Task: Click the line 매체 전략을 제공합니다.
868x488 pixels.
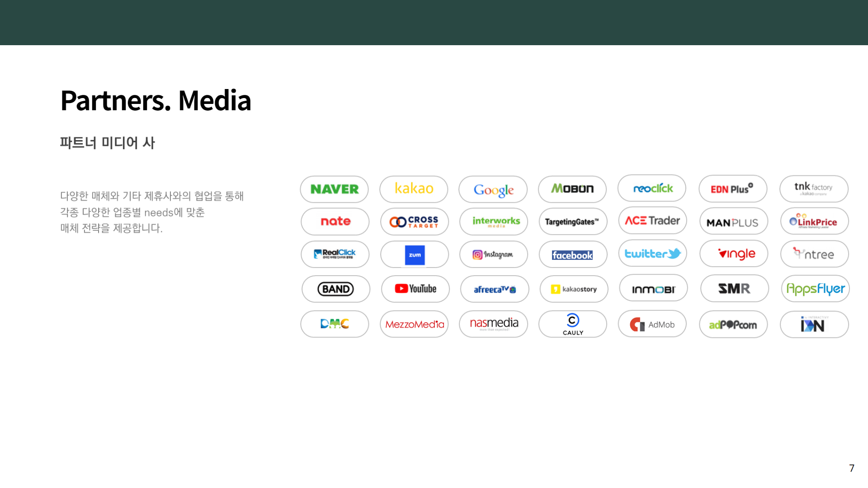Action: click(x=111, y=228)
